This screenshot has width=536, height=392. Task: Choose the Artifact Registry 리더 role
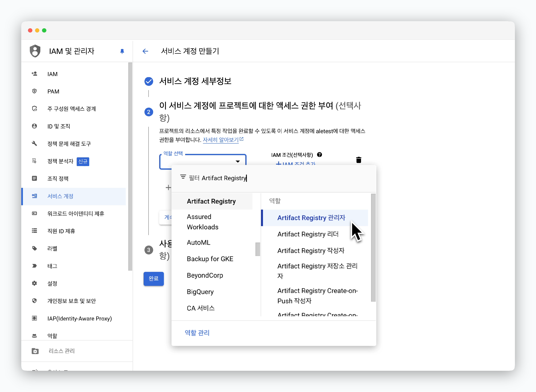pos(315,234)
